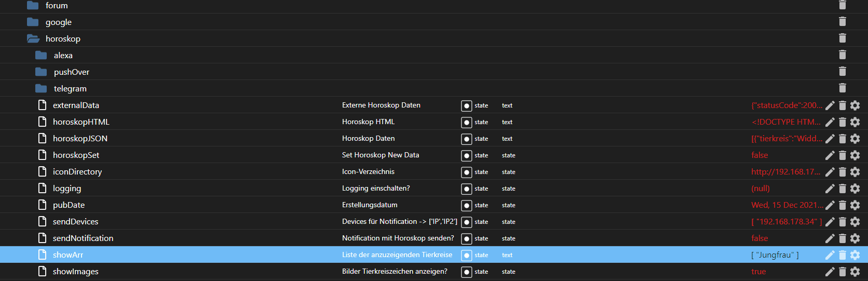Collapse the horoskop folder
This screenshot has width=868, height=281.
tap(33, 38)
